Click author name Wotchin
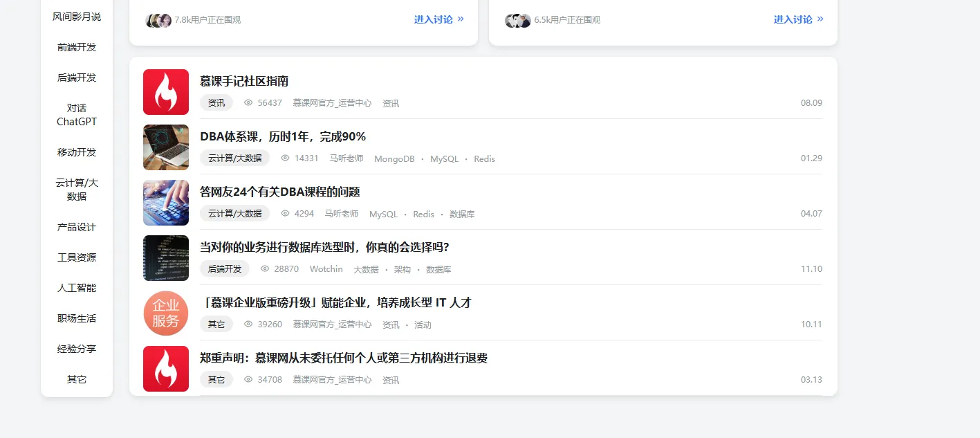This screenshot has width=980, height=438. (x=326, y=269)
